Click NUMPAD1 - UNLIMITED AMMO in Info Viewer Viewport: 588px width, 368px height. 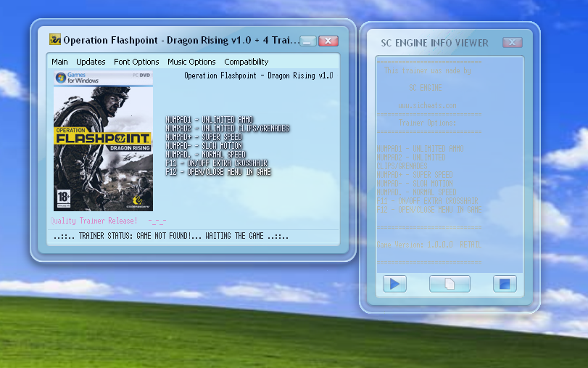pos(421,149)
